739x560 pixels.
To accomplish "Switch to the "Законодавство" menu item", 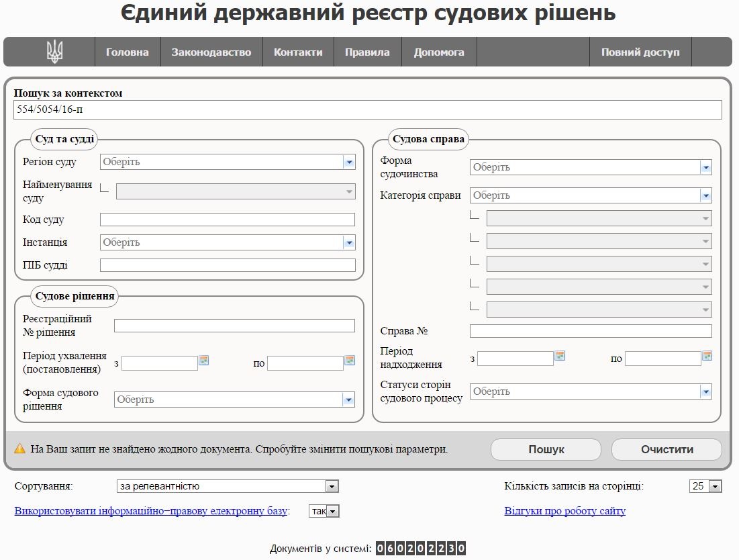I will [211, 51].
